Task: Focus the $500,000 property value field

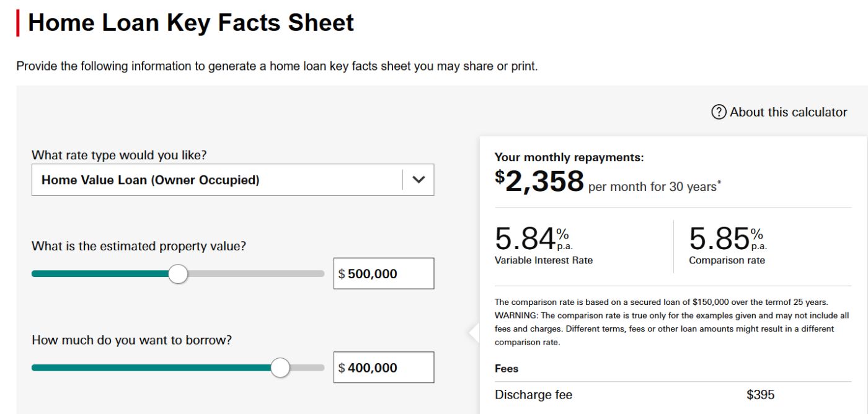Action: pos(384,274)
